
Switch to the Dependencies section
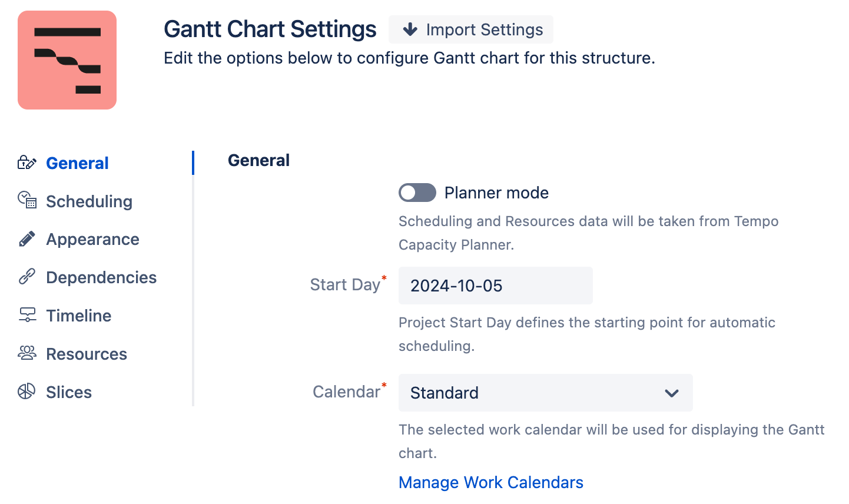[101, 277]
